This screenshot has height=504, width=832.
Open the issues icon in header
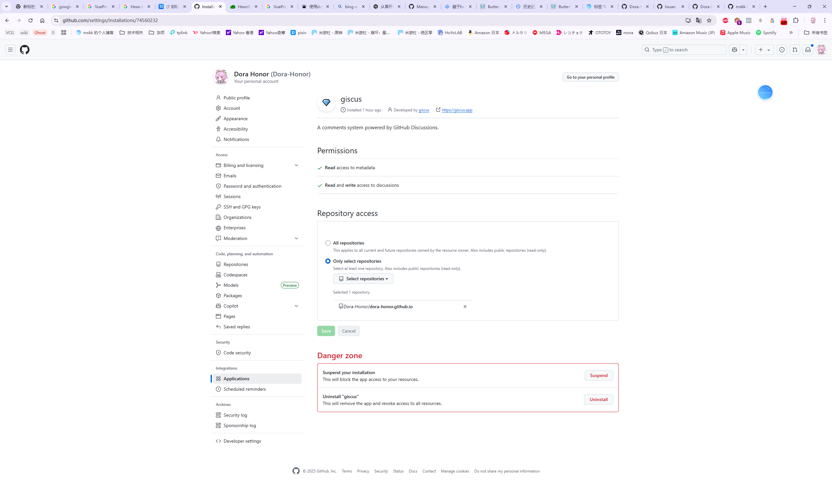(782, 50)
